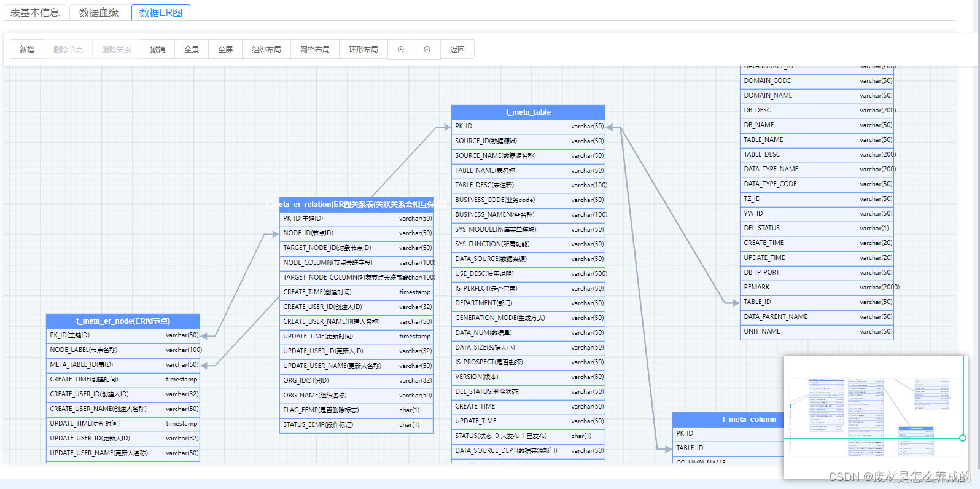The width and height of the screenshot is (980, 489).
Task: Click SYS_MODULE(所属菜单模块) row
Action: (x=528, y=230)
